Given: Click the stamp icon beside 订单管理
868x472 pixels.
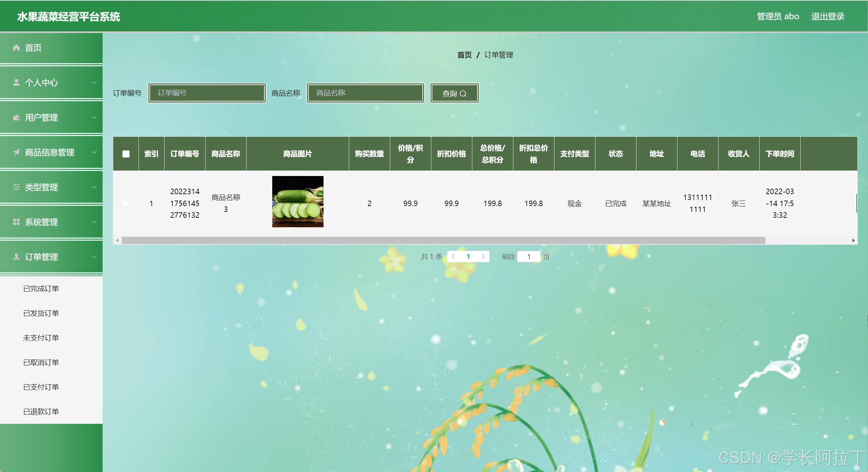Looking at the screenshot, I should 16,257.
